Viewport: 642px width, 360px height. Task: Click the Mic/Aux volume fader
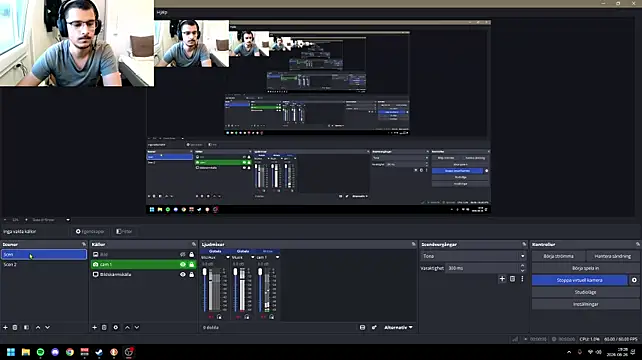coord(205,272)
